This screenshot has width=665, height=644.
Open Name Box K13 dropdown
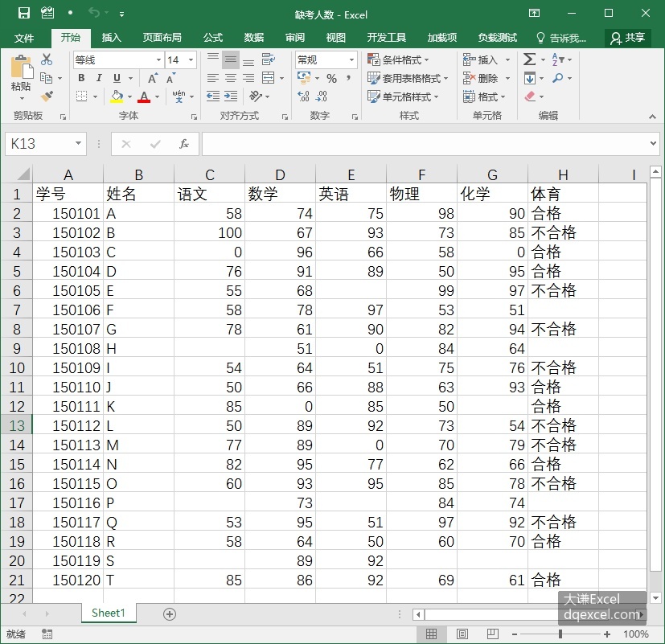[78, 143]
